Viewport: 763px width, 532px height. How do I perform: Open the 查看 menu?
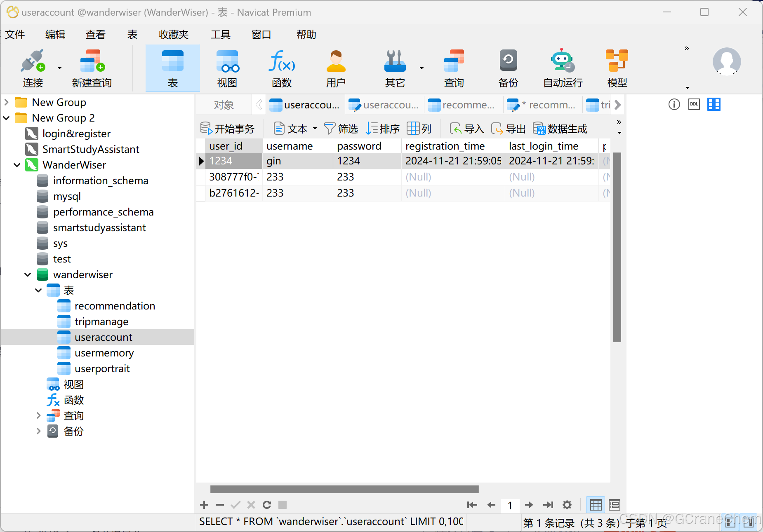[x=96, y=35]
